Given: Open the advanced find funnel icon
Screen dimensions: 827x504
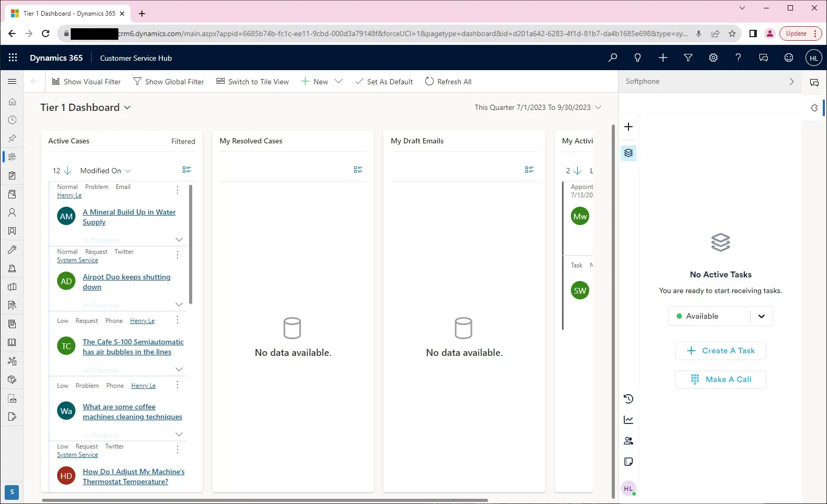Looking at the screenshot, I should click(x=688, y=58).
